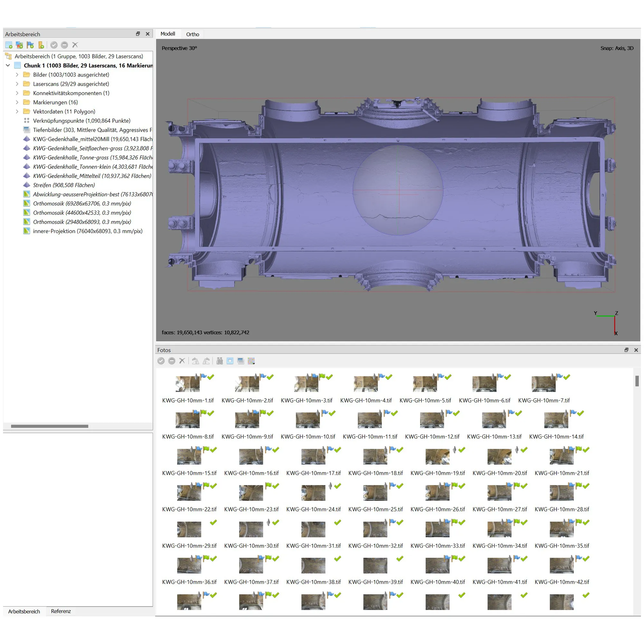This screenshot has height=644, width=644.
Task: Click the Enable items checkmark in Arbeitsbereich toolbar
Action: [54, 45]
